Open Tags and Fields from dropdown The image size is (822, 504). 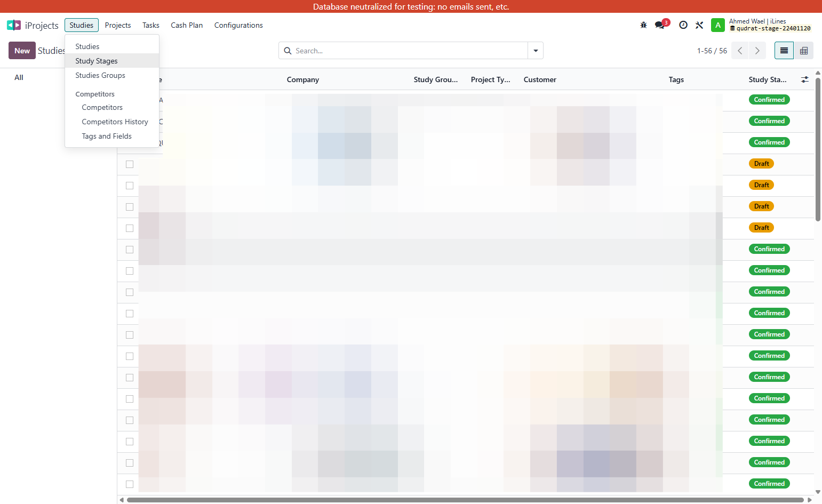pyautogui.click(x=112, y=136)
